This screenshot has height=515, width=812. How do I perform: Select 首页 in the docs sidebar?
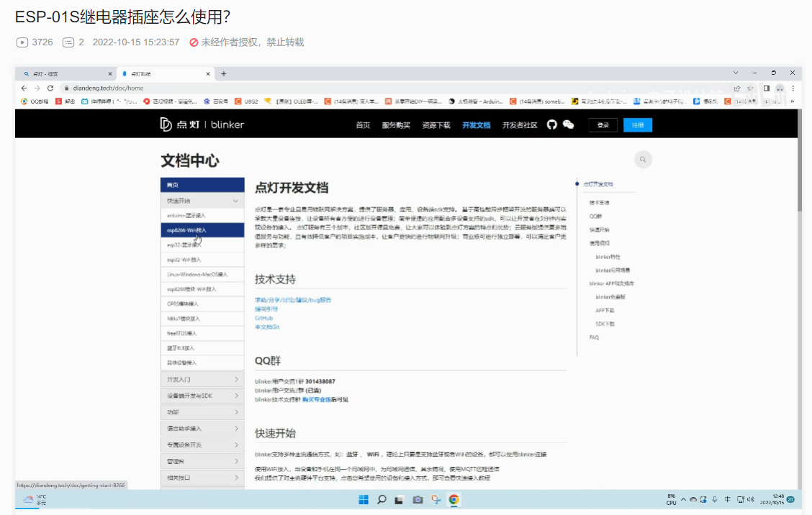[202, 185]
